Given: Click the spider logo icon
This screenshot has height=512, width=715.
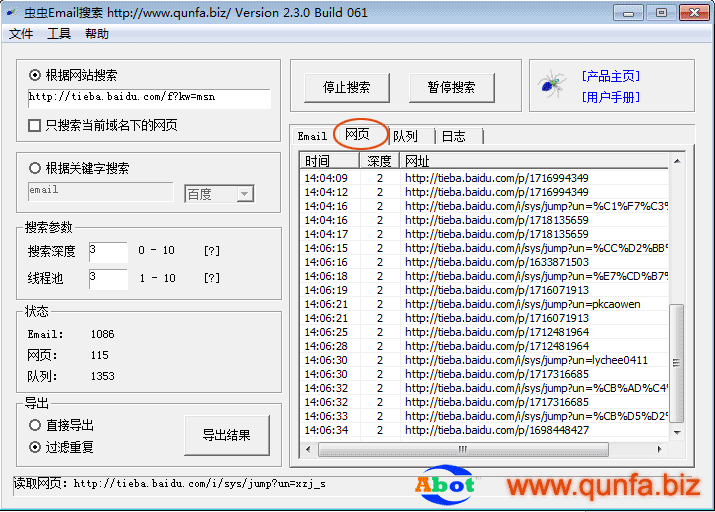Looking at the screenshot, I should point(552,84).
